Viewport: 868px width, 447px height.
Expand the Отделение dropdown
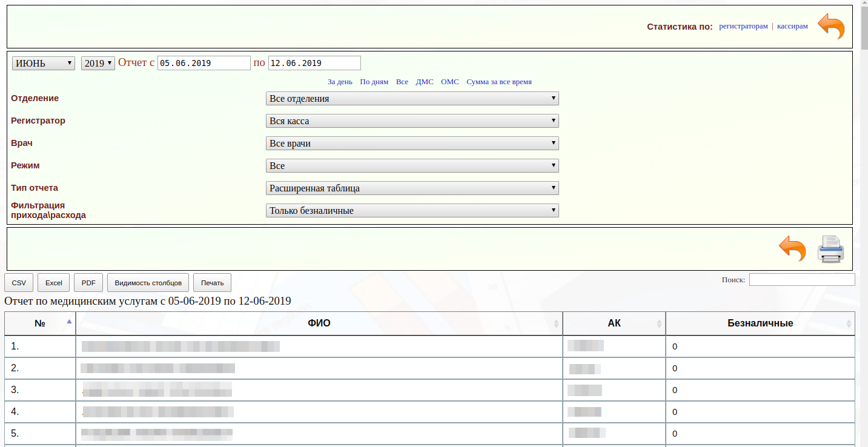click(x=412, y=99)
